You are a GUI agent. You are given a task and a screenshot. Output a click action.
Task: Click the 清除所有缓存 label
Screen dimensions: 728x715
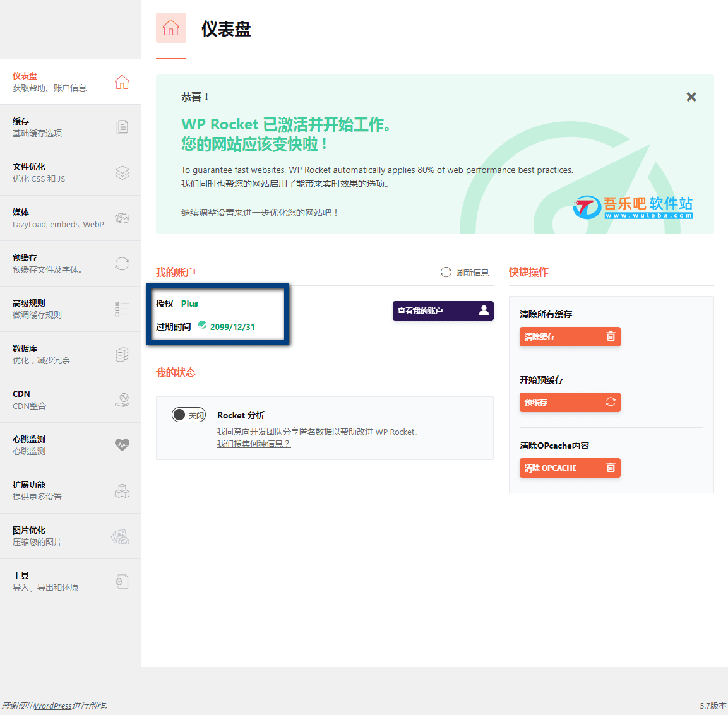546,314
